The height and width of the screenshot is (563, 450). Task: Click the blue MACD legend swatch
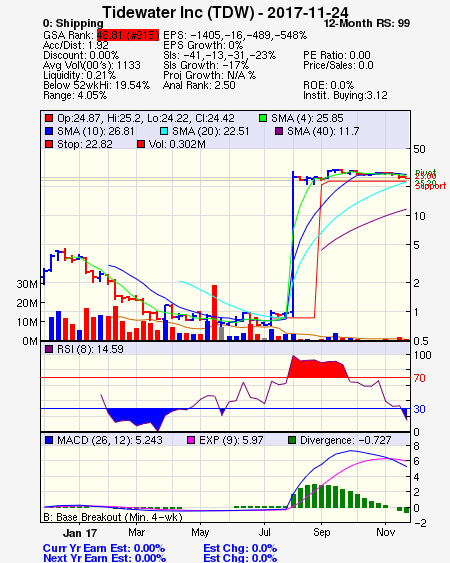(x=49, y=440)
